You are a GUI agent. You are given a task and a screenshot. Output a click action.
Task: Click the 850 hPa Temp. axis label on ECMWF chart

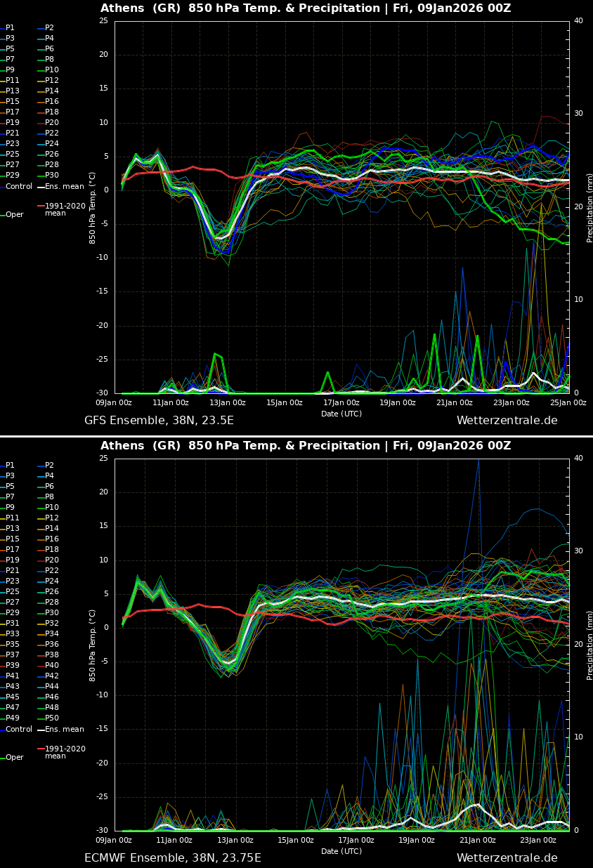(92, 645)
